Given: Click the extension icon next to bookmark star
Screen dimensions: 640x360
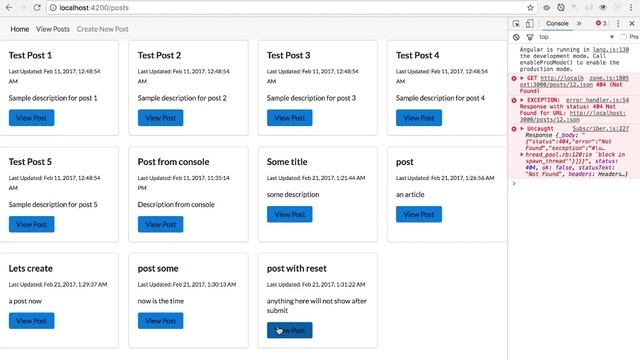Looking at the screenshot, I should click(547, 7).
